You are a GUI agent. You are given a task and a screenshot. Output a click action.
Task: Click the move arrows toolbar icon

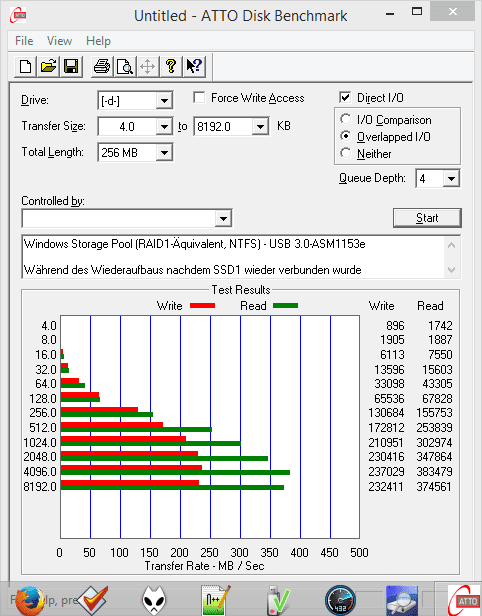pos(148,66)
